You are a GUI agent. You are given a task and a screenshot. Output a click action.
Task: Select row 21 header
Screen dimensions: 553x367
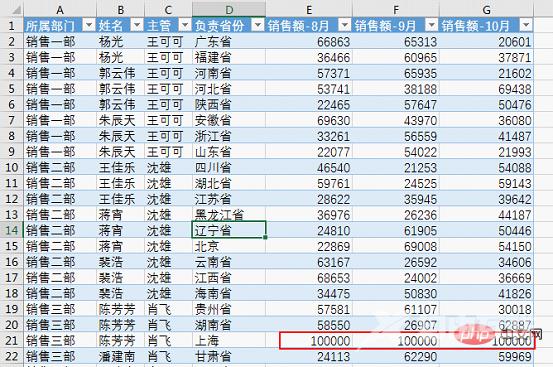coord(12,341)
